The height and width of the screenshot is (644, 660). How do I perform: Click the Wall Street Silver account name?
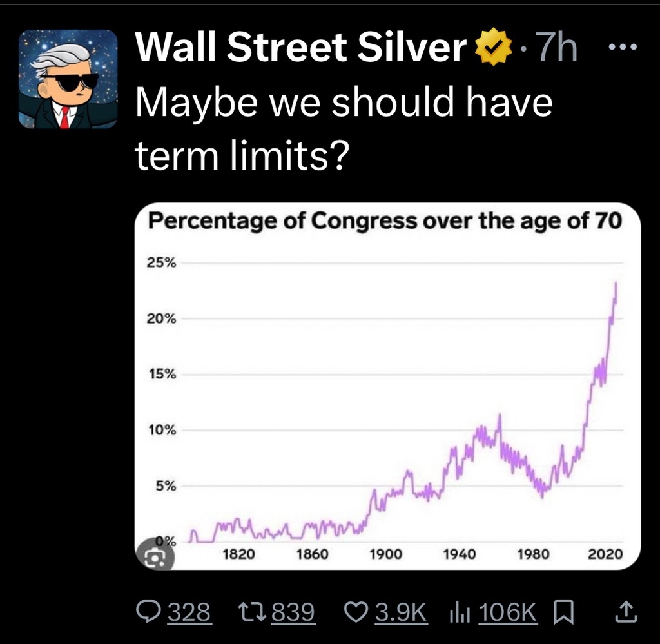pyautogui.click(x=300, y=48)
